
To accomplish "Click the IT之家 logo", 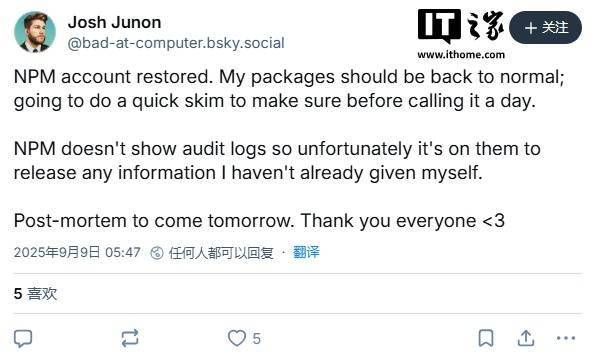I will [x=461, y=27].
